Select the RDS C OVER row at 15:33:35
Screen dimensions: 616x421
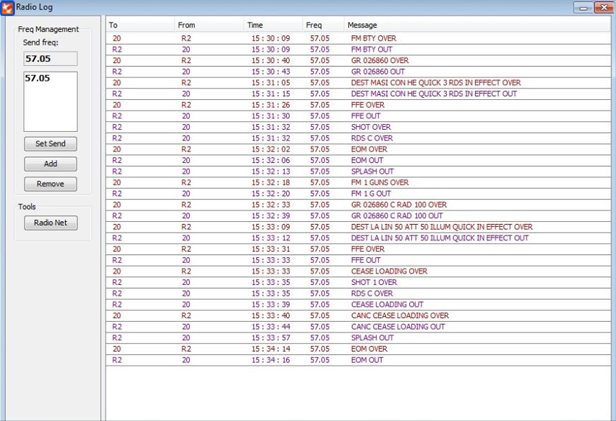pos(358,293)
